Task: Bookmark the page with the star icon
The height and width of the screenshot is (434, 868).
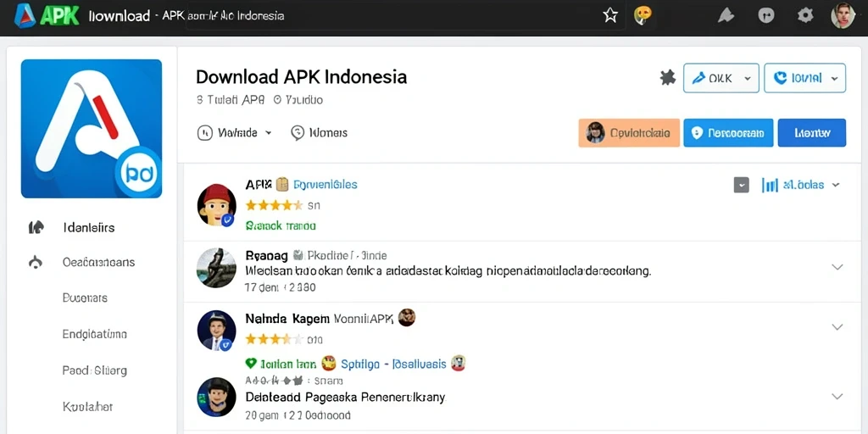Action: click(610, 15)
